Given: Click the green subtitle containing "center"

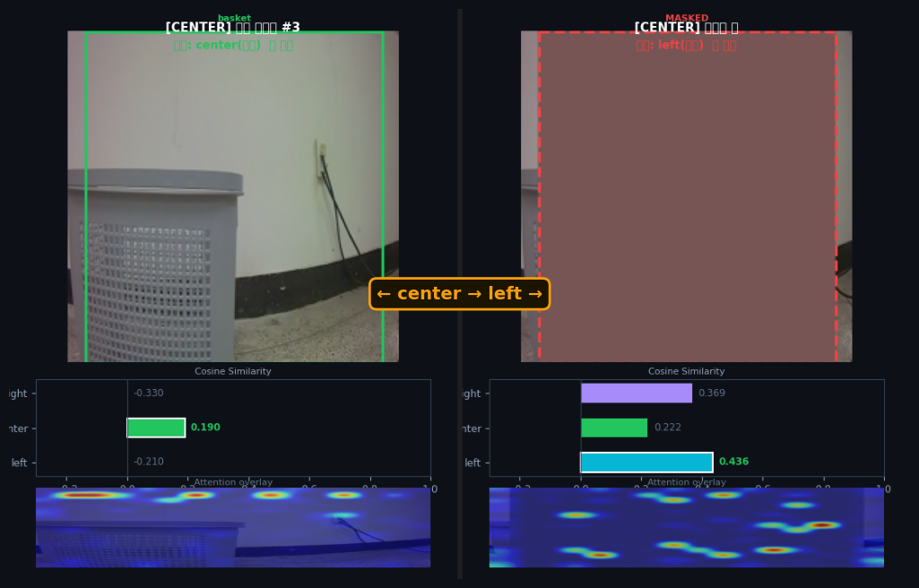Looking at the screenshot, I should pyautogui.click(x=233, y=45).
